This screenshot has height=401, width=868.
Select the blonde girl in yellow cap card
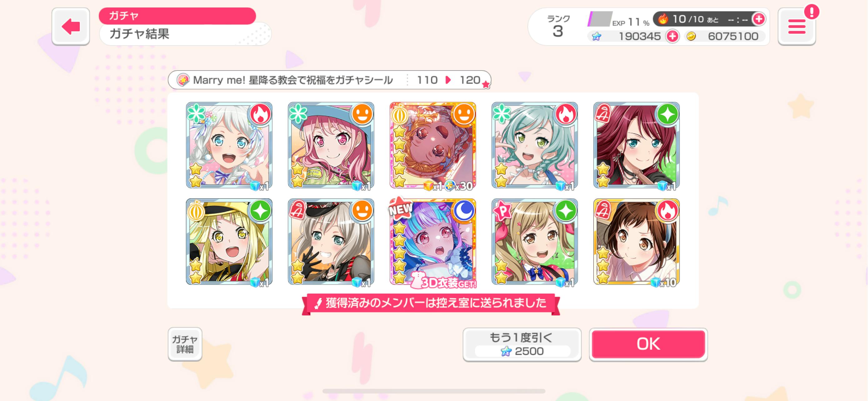click(229, 242)
